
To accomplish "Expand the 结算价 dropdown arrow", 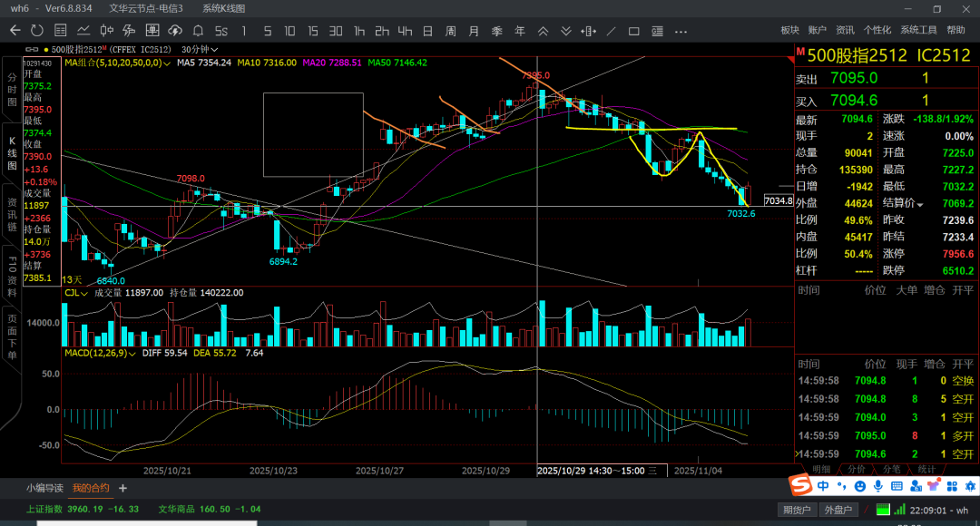I will [x=921, y=205].
